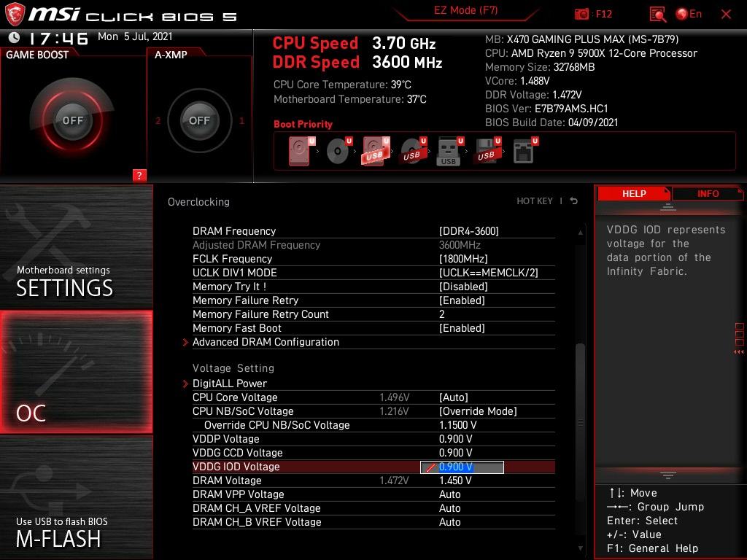The height and width of the screenshot is (560, 747).
Task: Select A-XMP profile 2
Action: click(x=158, y=120)
